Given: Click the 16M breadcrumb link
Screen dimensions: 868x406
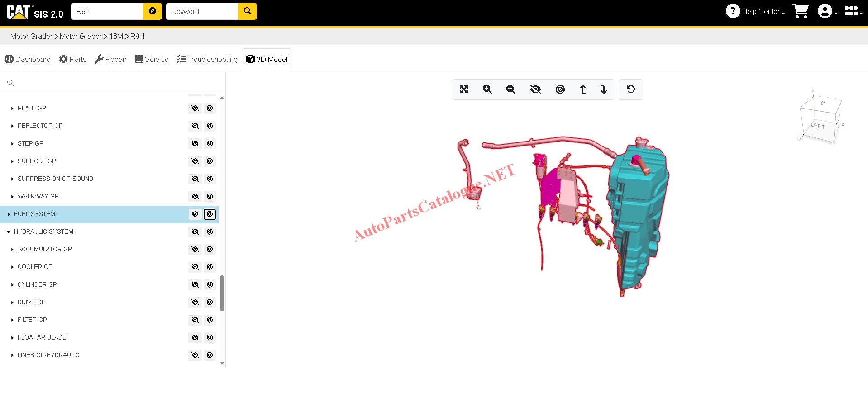Looking at the screenshot, I should coord(116,36).
